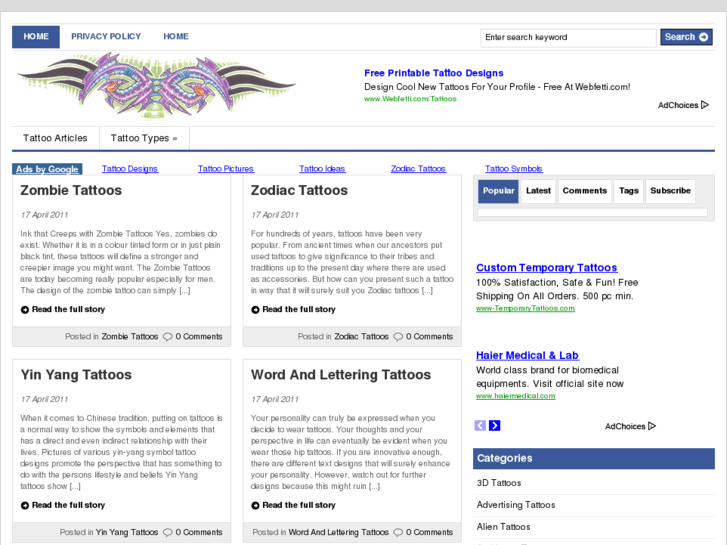The image size is (727, 545).
Task: Open 0 Comments on Yin Yang Tattoos post
Action: tap(199, 532)
